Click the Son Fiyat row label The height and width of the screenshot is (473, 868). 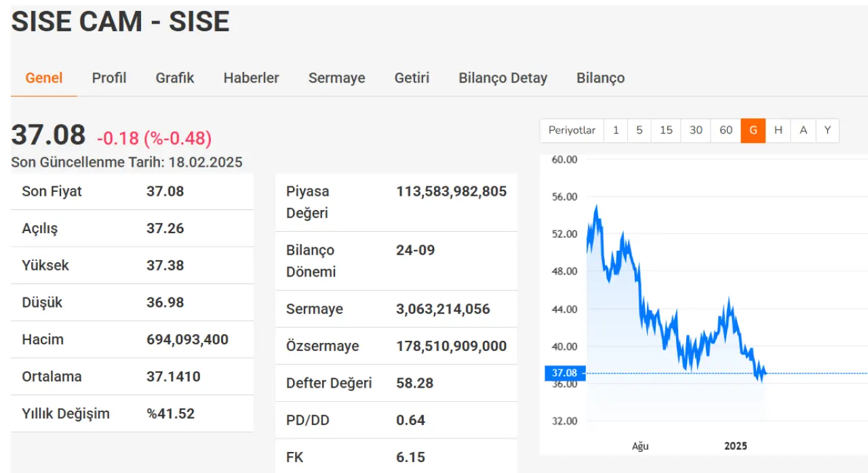pos(52,191)
